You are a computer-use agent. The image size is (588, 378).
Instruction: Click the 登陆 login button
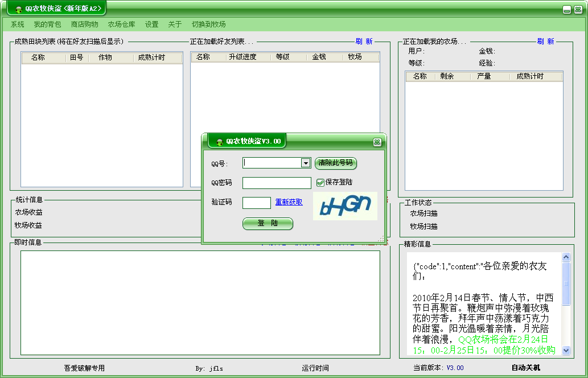pyautogui.click(x=268, y=224)
